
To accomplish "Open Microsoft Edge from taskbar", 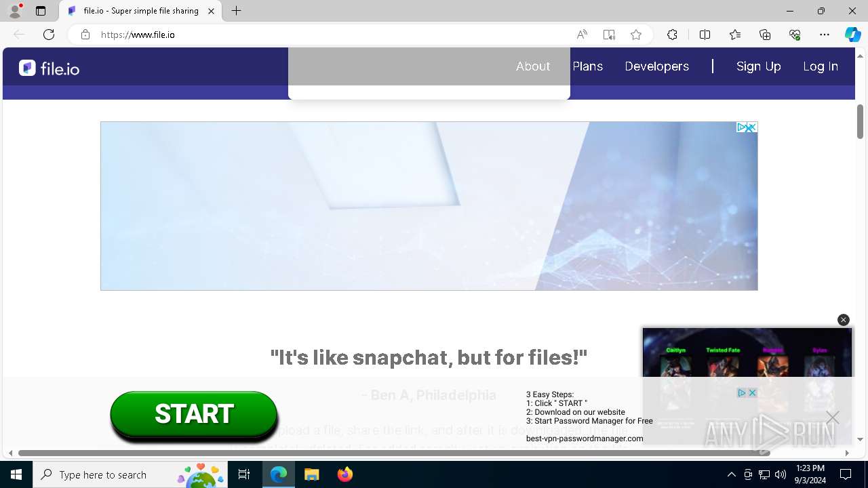I will click(279, 474).
